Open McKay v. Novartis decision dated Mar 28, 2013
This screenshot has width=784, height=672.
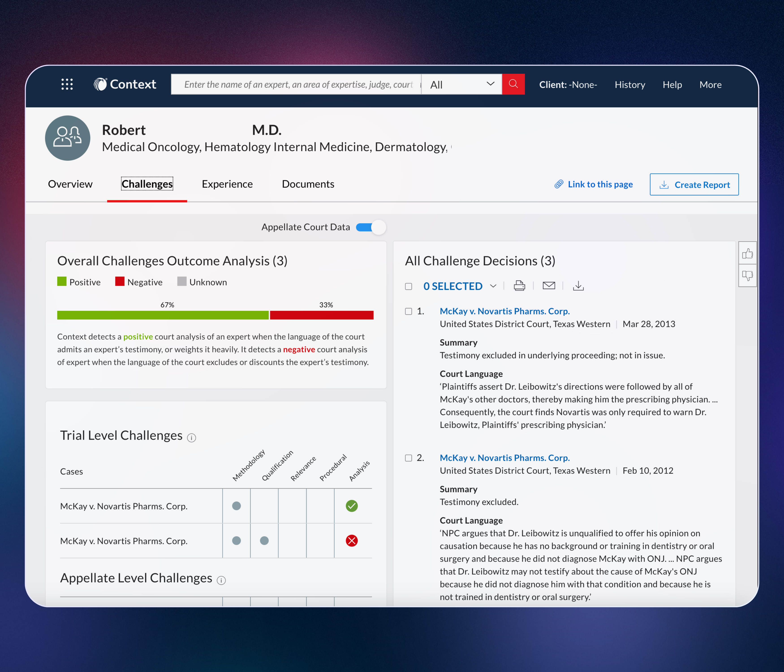point(504,311)
